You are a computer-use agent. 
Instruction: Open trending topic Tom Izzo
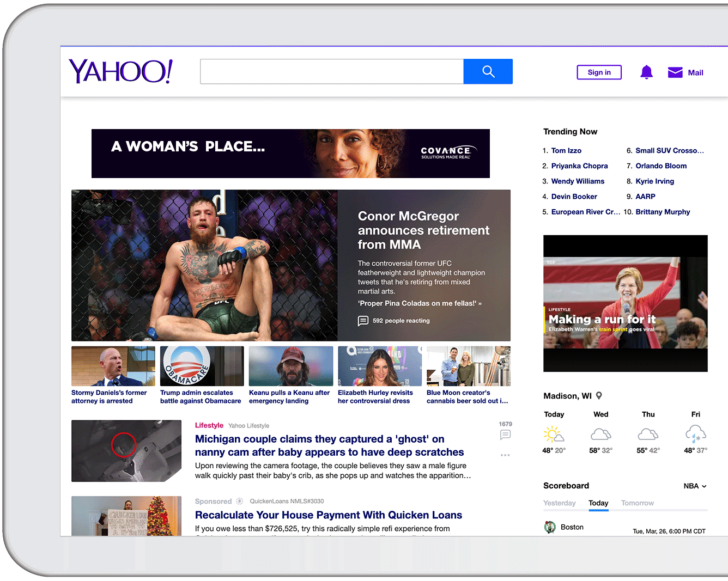(x=566, y=150)
